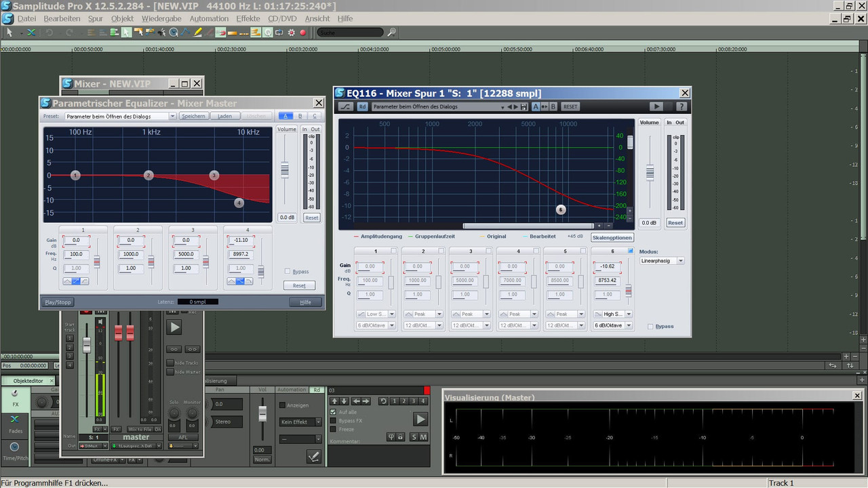
Task: Go to previous preset arrow in EQ116
Action: tap(509, 106)
